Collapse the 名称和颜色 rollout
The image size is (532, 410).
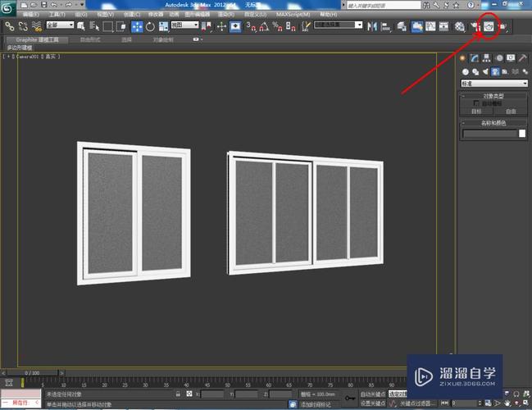(493, 123)
